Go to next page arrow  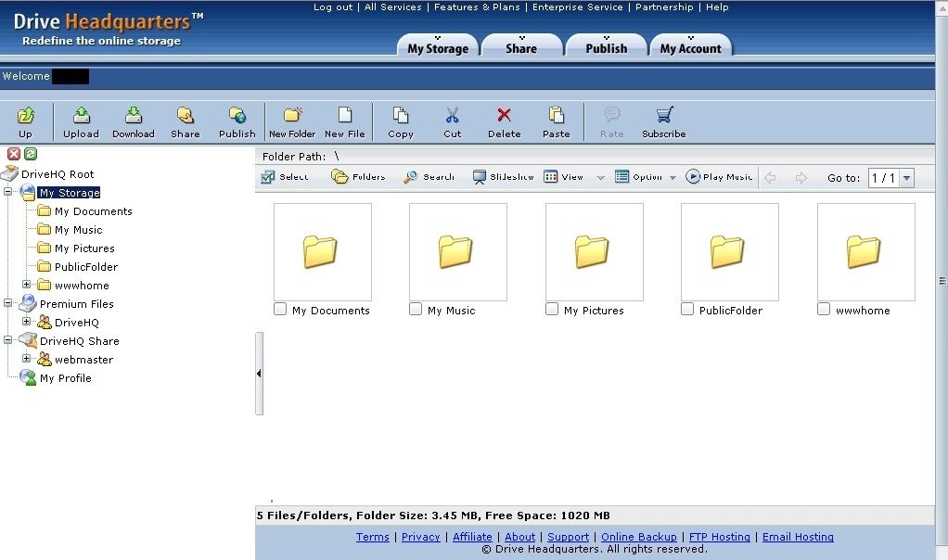tap(801, 178)
